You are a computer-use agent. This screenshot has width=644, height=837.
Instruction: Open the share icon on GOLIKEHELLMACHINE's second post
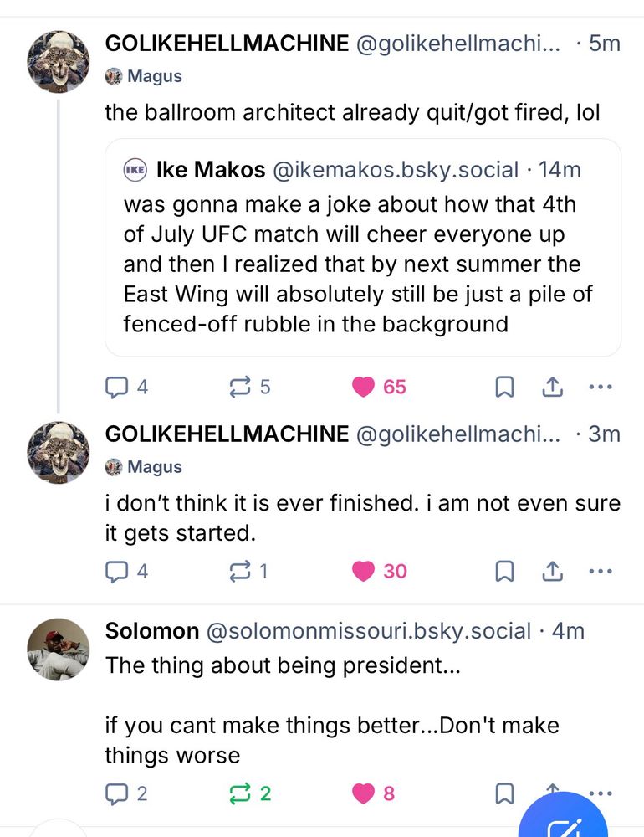pos(552,572)
